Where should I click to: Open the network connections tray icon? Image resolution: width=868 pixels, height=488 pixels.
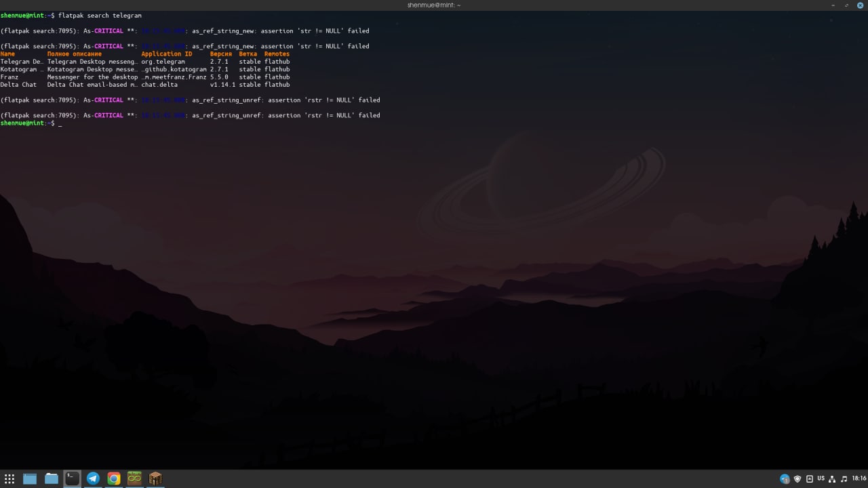(832, 479)
